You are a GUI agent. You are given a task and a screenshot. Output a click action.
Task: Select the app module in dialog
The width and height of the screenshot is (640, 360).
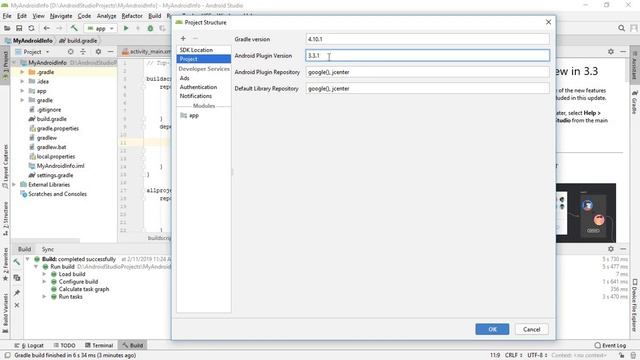190,116
